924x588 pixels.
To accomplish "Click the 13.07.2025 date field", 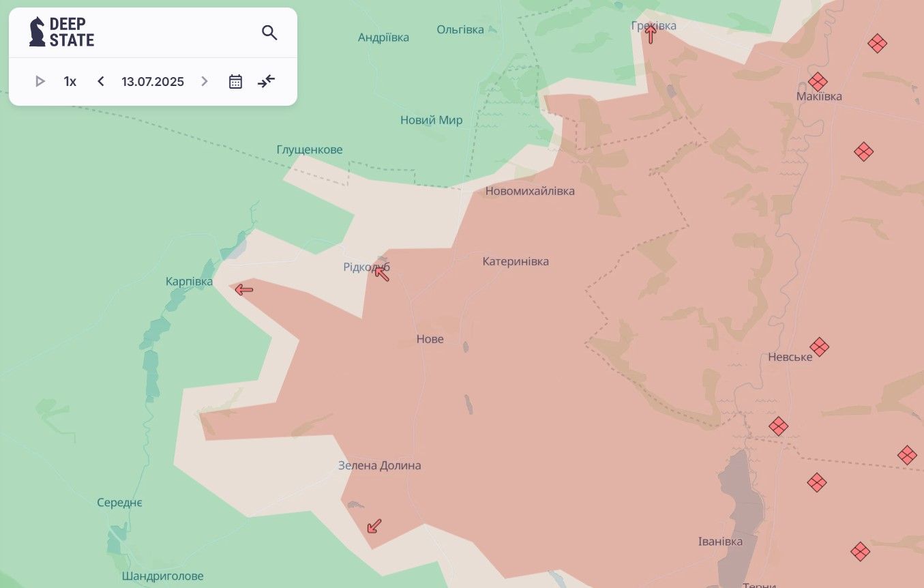I will (153, 82).
